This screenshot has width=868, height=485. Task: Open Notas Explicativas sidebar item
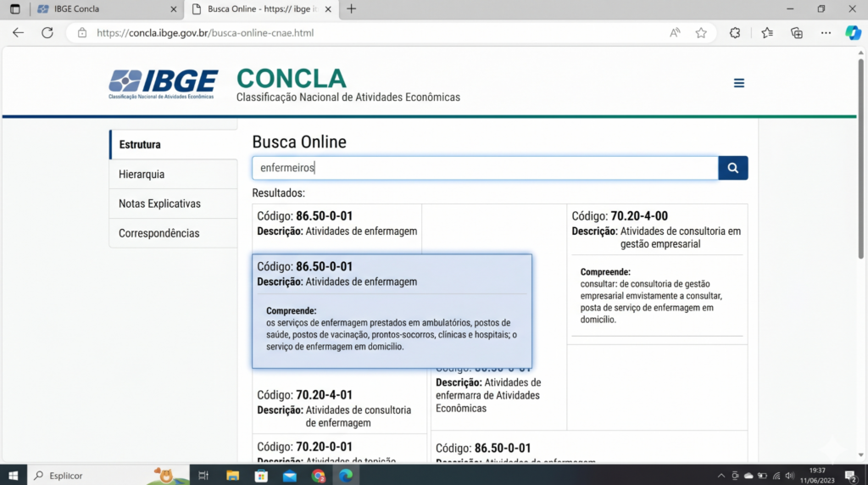point(159,203)
